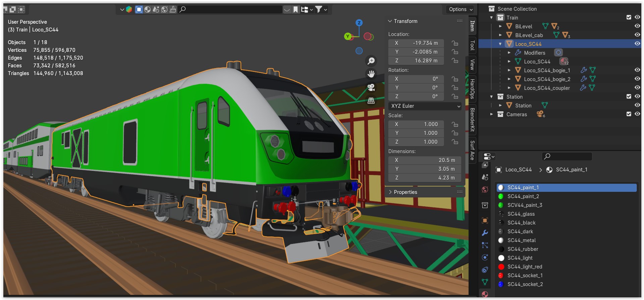Collapse the Transform panel
This screenshot has height=300, width=644.
point(390,21)
